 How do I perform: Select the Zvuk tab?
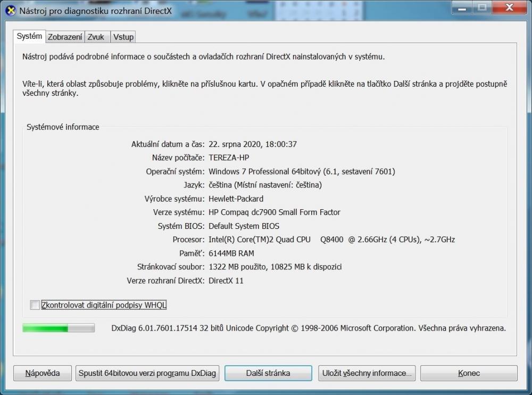[x=96, y=37]
